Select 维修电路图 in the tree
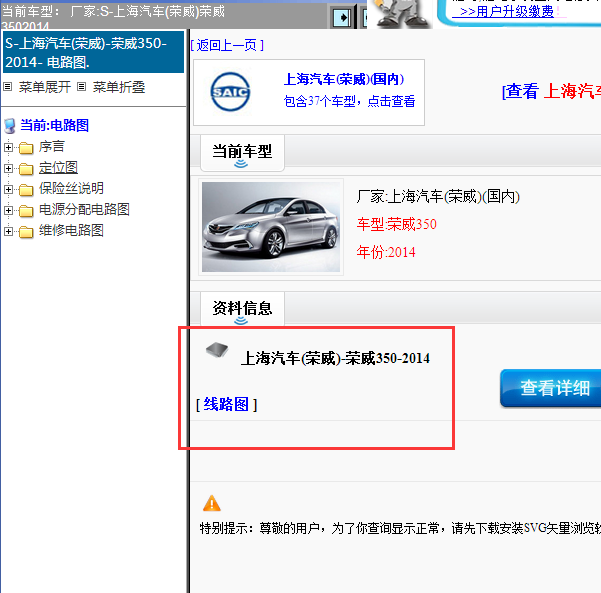 click(71, 230)
